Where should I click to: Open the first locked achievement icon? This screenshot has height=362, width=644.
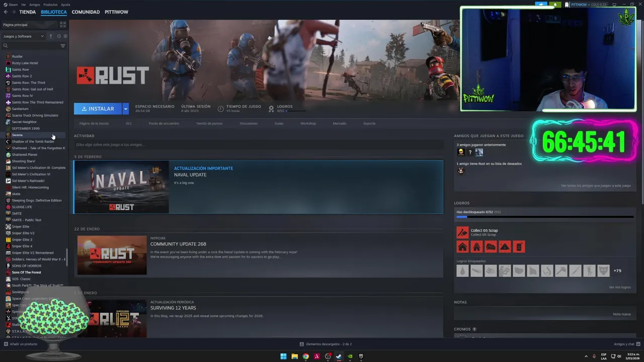pos(462,271)
